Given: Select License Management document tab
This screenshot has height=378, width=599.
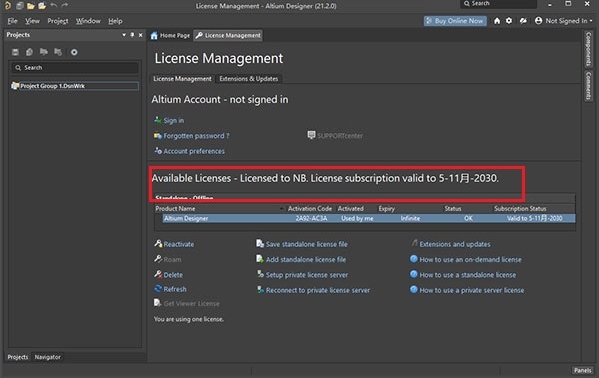Looking at the screenshot, I should pyautogui.click(x=228, y=36).
